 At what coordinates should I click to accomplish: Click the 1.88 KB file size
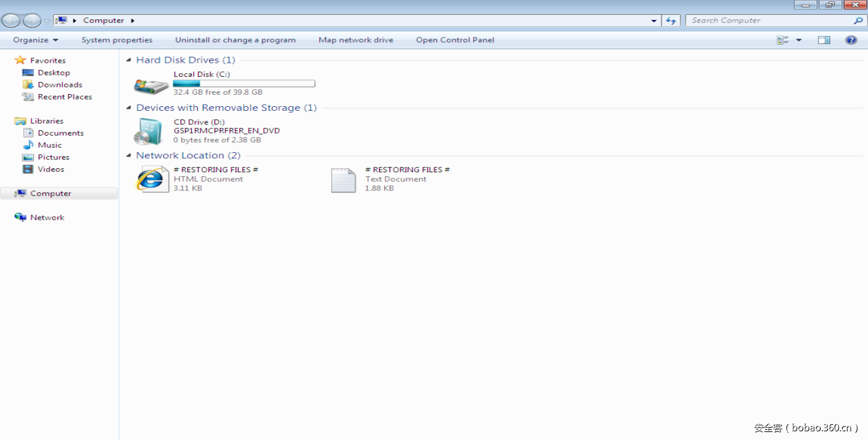point(380,188)
